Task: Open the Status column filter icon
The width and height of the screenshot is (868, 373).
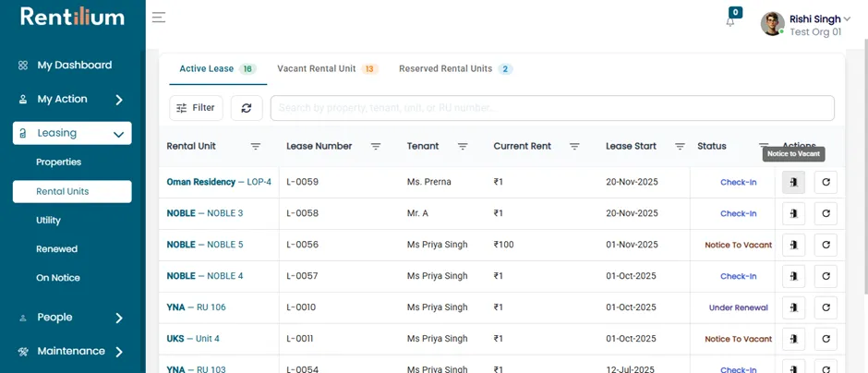Action: click(x=764, y=145)
